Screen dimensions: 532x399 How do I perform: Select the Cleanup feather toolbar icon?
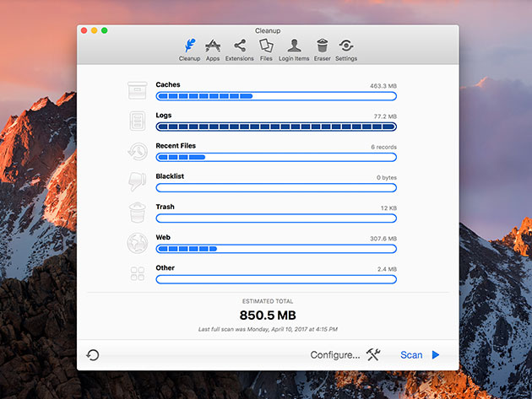[x=190, y=46]
